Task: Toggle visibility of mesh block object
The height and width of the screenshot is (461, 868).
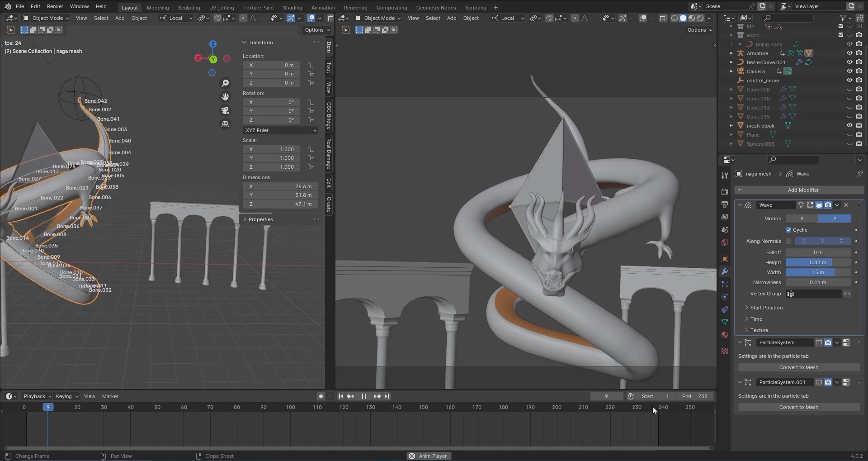Action: (849, 126)
